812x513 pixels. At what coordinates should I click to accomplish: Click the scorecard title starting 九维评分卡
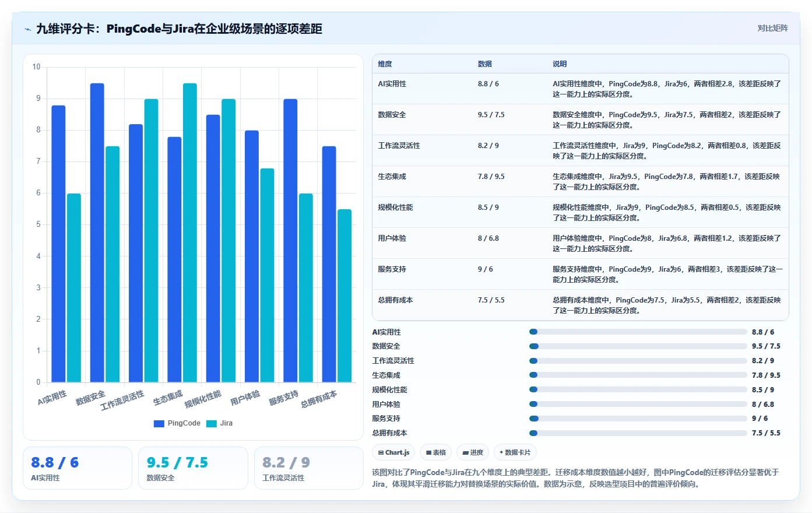click(179, 29)
